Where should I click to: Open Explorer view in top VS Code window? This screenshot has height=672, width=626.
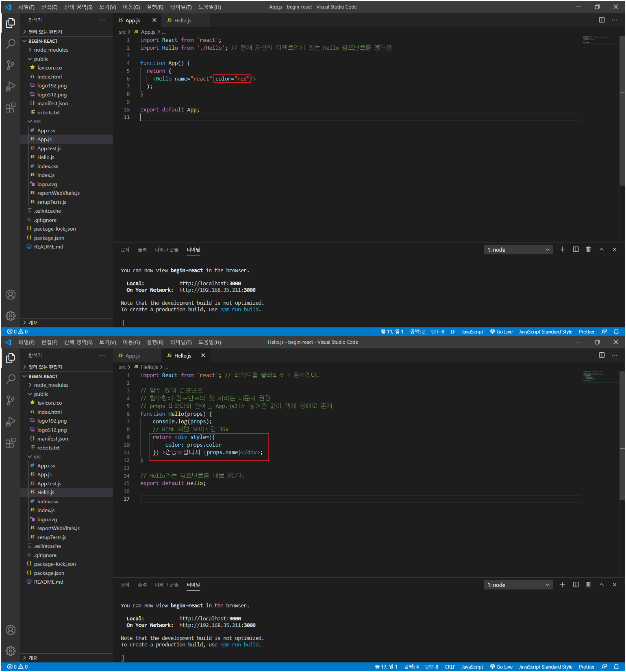pos(11,23)
